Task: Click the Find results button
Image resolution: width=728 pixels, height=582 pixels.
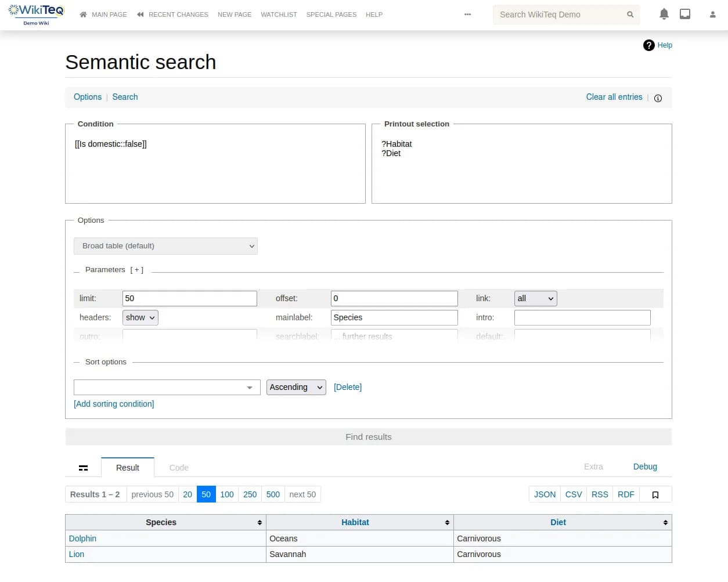Action: (369, 437)
